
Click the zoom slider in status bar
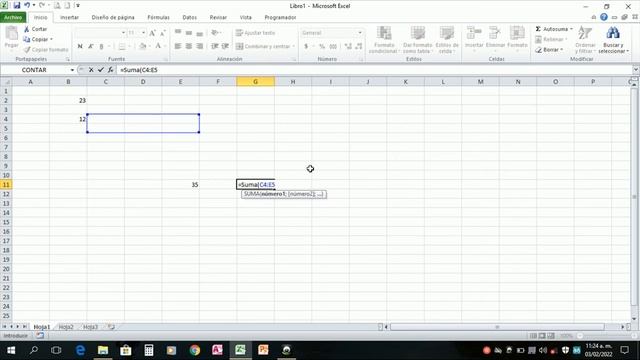[580, 336]
